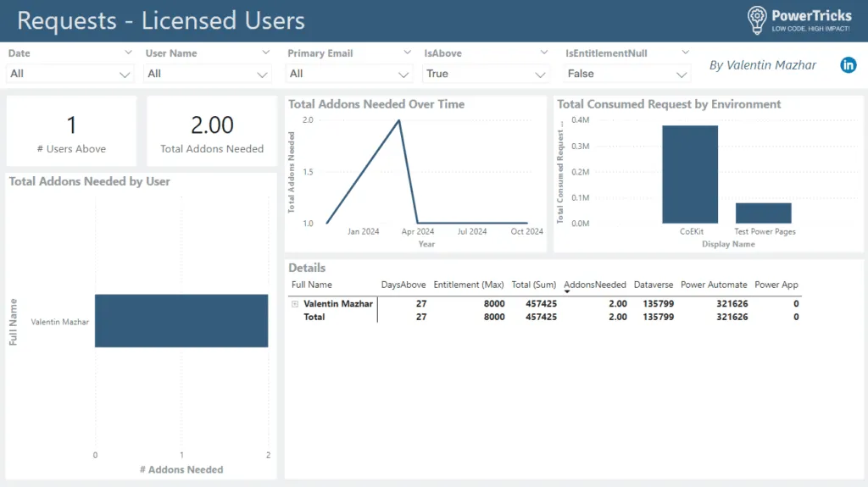Click 'Total Addons Needed by User' chart title

(x=90, y=181)
